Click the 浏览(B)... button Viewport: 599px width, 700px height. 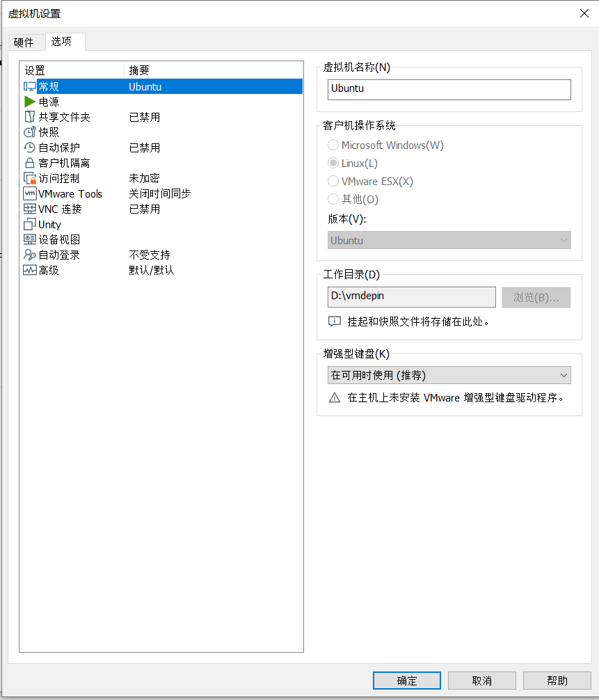point(536,297)
